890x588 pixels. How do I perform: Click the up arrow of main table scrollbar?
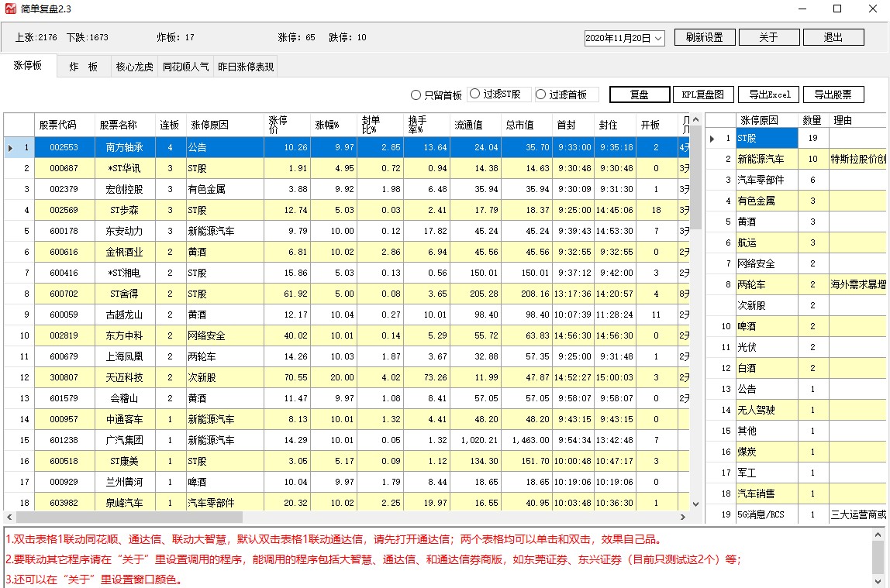695,120
